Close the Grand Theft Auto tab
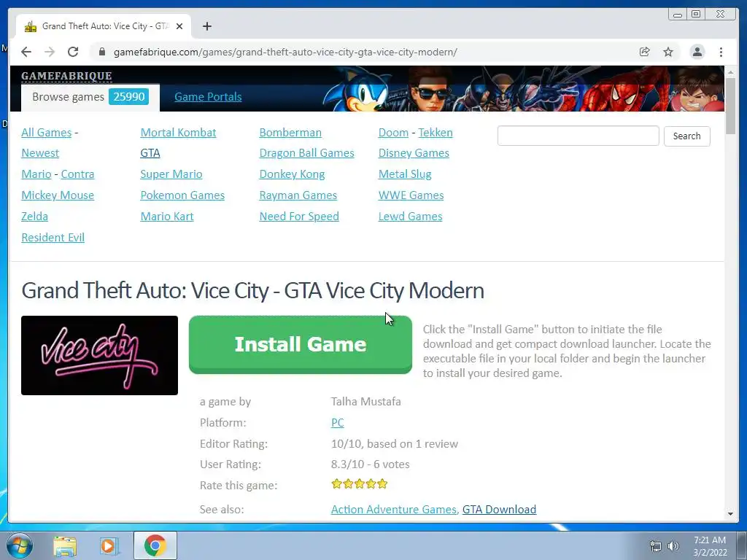The width and height of the screenshot is (747, 560). 179,26
